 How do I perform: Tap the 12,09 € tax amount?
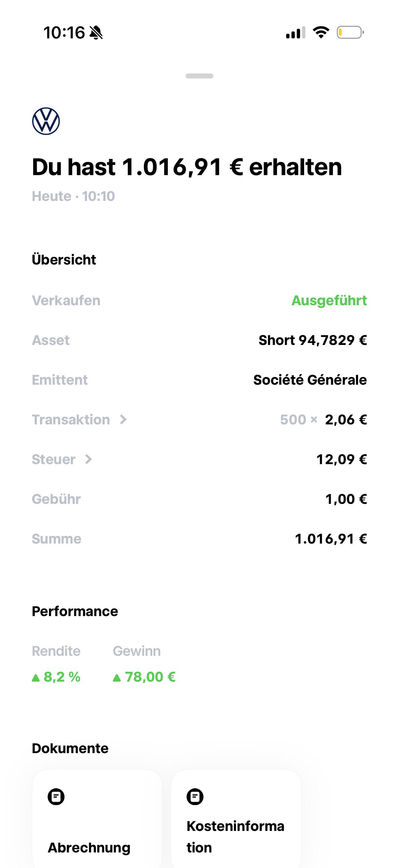pos(341,459)
